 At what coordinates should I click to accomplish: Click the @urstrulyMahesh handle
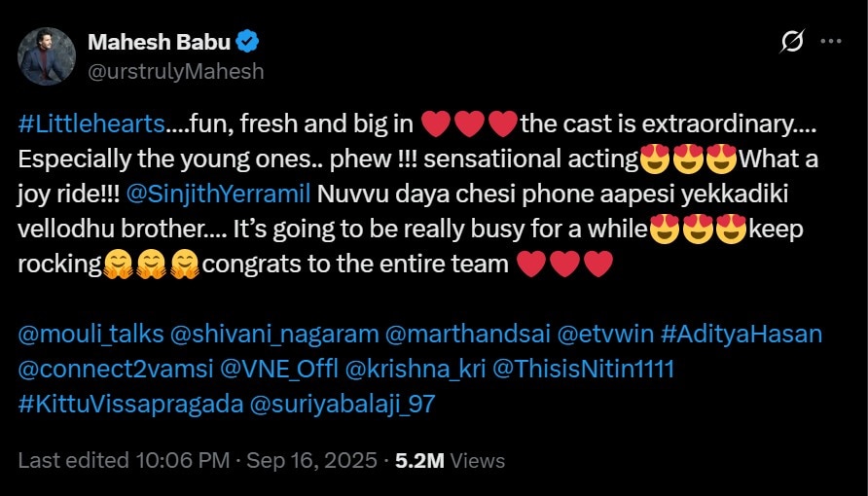point(176,72)
